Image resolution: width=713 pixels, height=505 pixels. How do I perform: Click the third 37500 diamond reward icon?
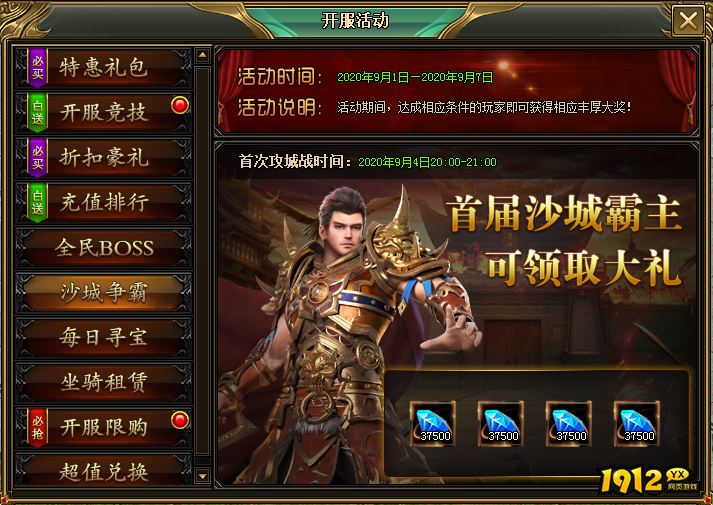[x=568, y=424]
